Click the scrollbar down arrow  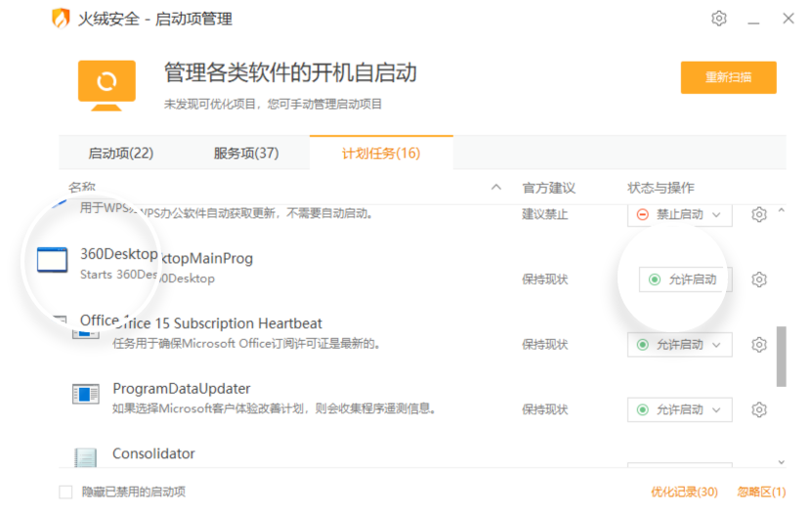click(782, 461)
